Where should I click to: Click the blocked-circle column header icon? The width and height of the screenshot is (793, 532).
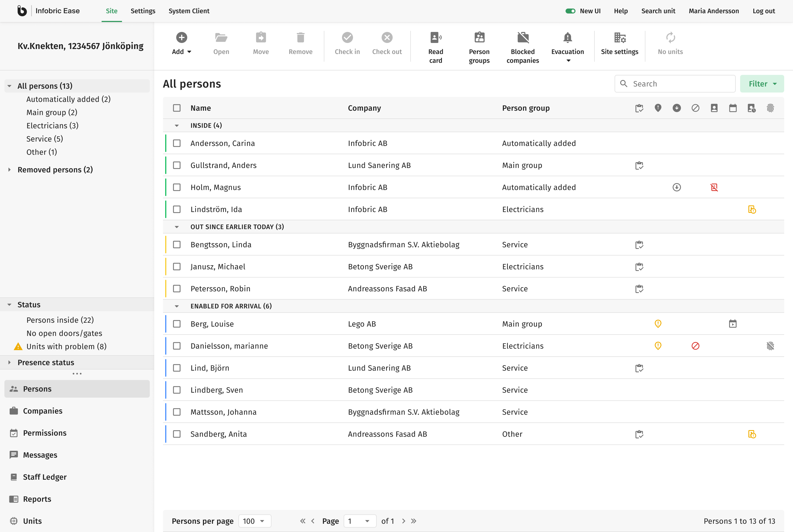click(x=695, y=108)
